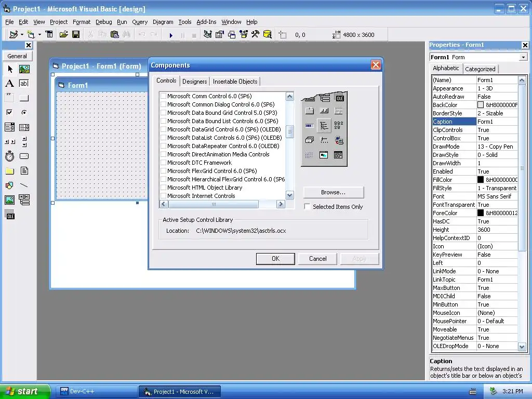Select the Timer control tool

tap(10, 156)
